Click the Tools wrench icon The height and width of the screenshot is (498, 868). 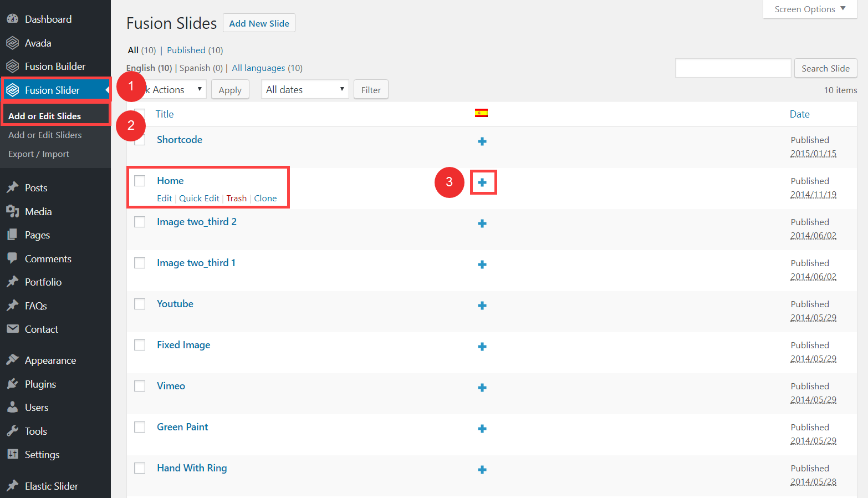click(x=12, y=431)
